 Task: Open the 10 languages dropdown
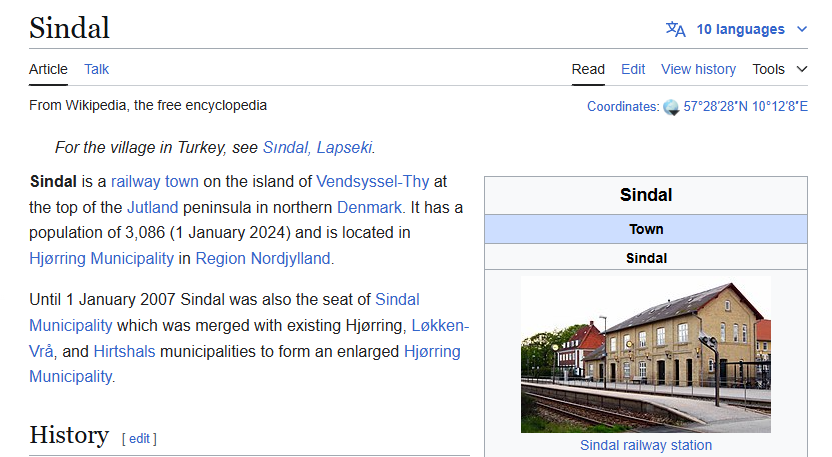(x=739, y=29)
